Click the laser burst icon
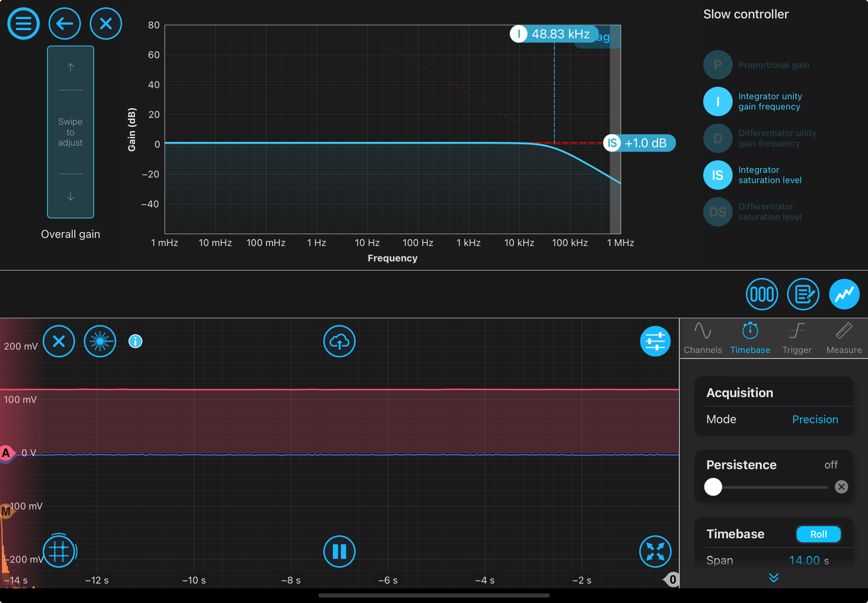The height and width of the screenshot is (603, 868). click(100, 341)
